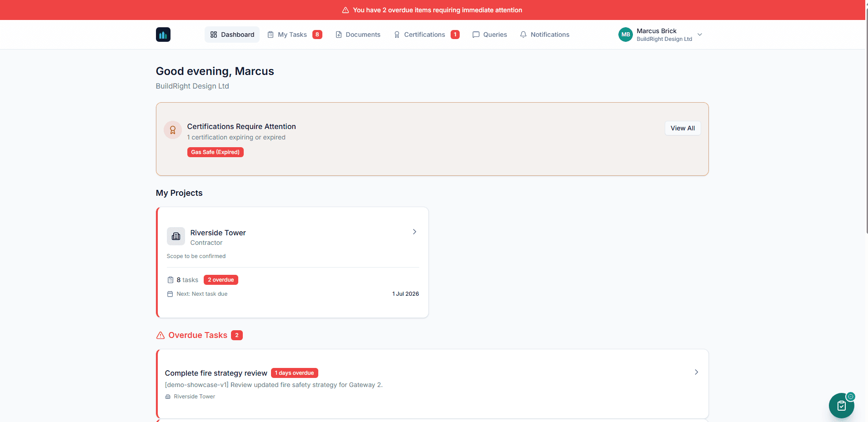Click the page vertical scrollbar
This screenshot has height=422, width=868.
[867, 121]
